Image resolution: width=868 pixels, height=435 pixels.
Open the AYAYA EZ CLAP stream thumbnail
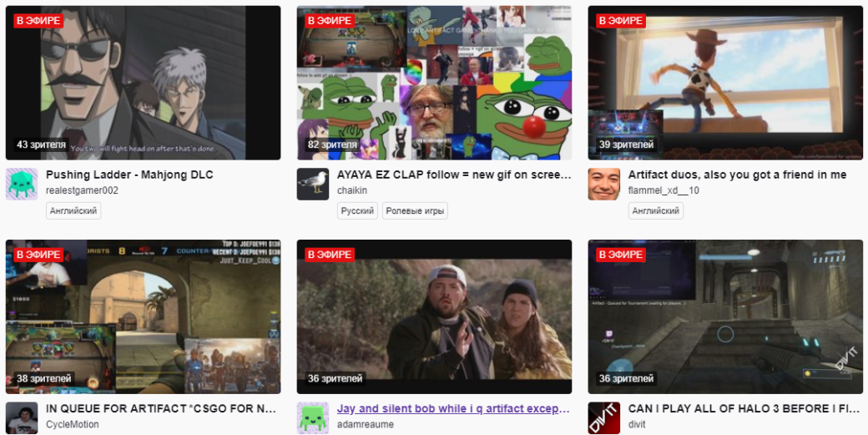click(x=434, y=83)
